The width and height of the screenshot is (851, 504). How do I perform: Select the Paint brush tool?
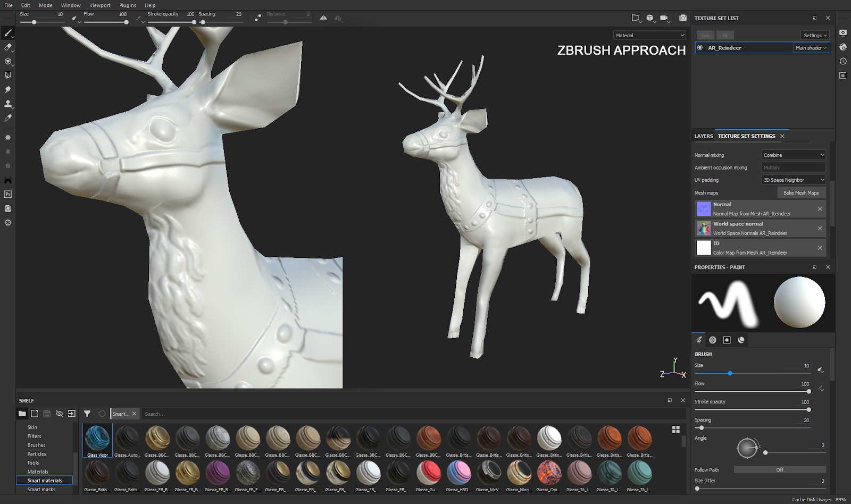[8, 33]
